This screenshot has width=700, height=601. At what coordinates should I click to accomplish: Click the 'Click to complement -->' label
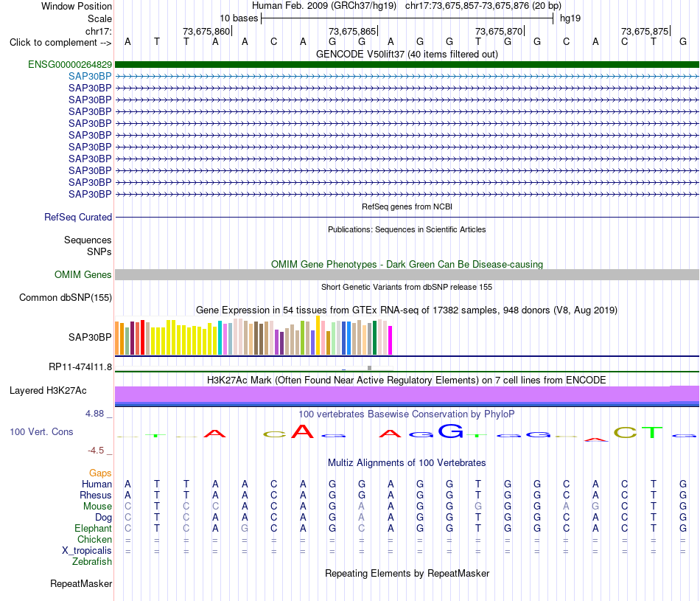60,43
